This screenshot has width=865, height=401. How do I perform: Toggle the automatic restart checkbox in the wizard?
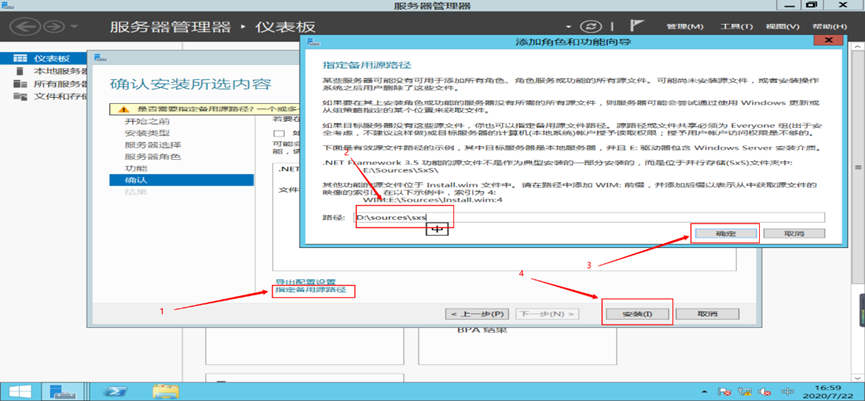pos(279,133)
